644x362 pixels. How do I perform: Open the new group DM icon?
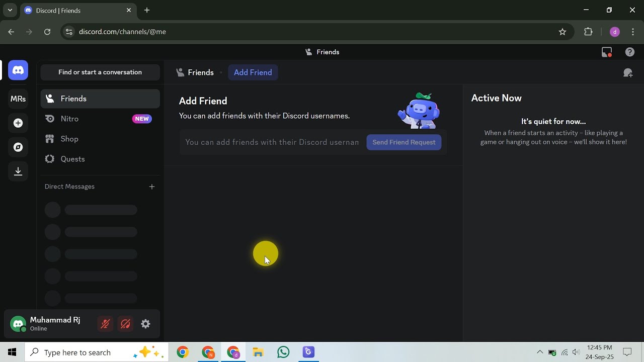[628, 73]
